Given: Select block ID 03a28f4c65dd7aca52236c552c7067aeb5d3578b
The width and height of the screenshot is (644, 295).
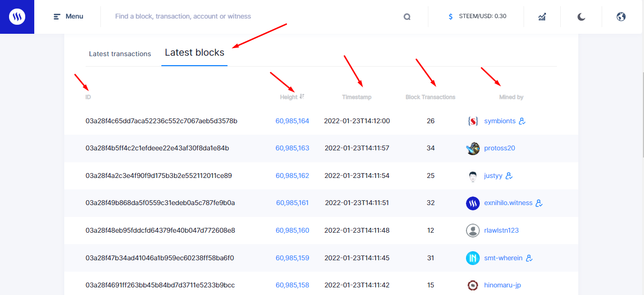Looking at the screenshot, I should (x=161, y=121).
